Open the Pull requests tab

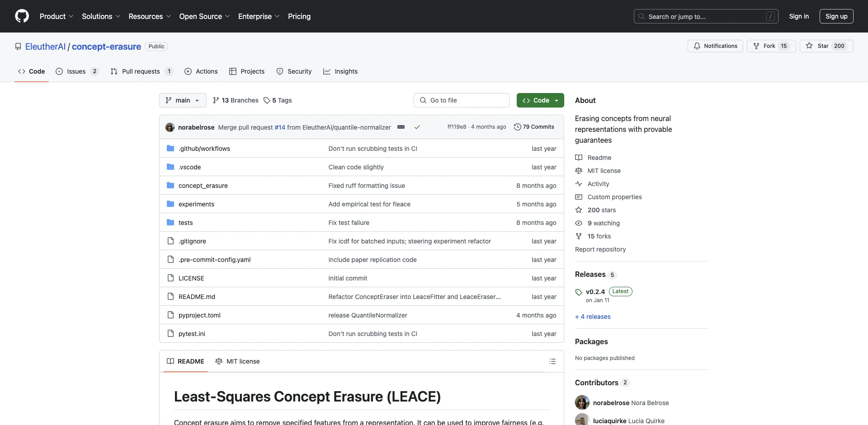(142, 71)
